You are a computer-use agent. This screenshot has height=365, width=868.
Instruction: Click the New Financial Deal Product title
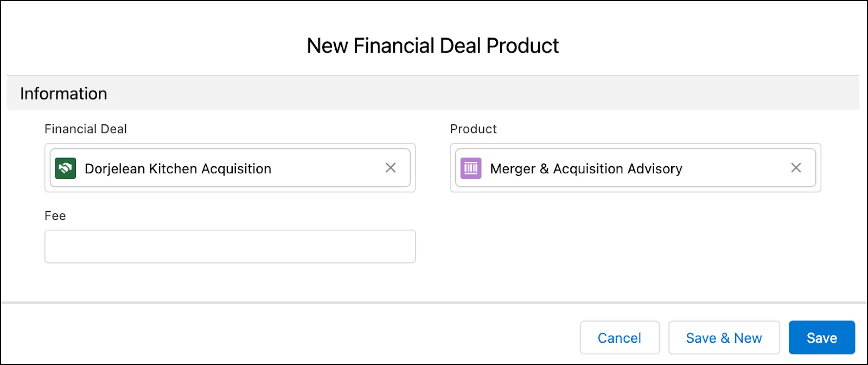pos(433,46)
